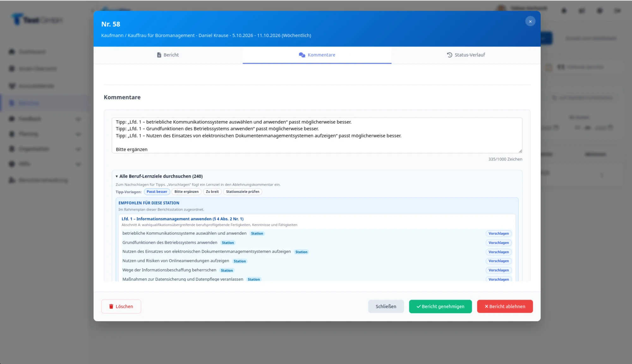Select the Bitte ergänzen tip template
This screenshot has width=632, height=364.
(x=186, y=192)
